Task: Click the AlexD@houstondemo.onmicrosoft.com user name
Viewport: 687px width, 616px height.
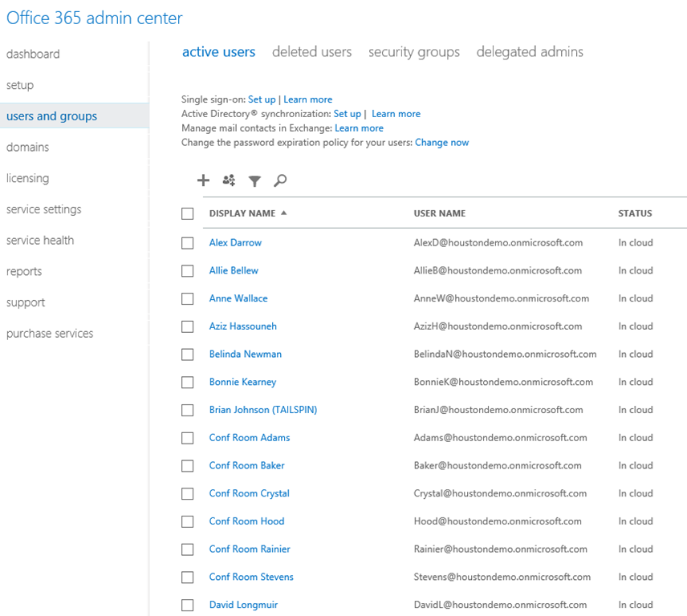Action: point(498,242)
